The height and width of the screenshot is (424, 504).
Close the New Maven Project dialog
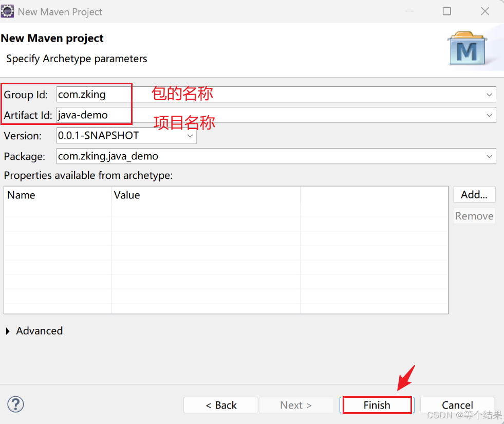coord(485,11)
